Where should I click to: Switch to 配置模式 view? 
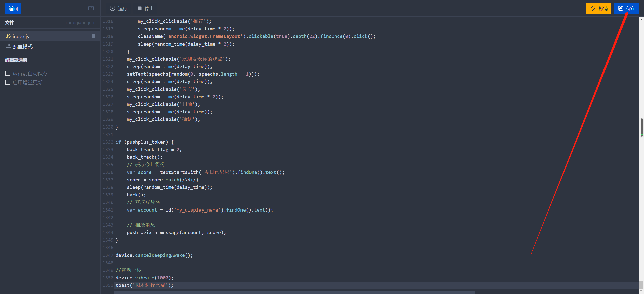[50, 47]
